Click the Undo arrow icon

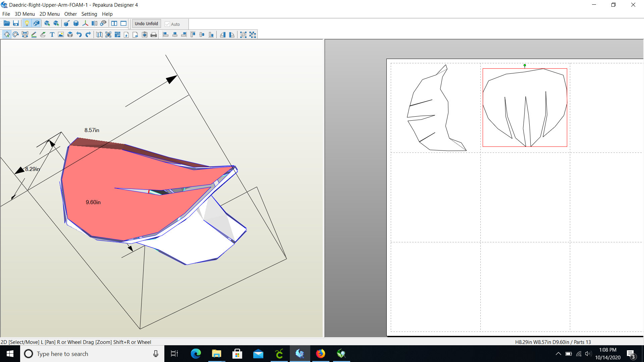tap(79, 35)
